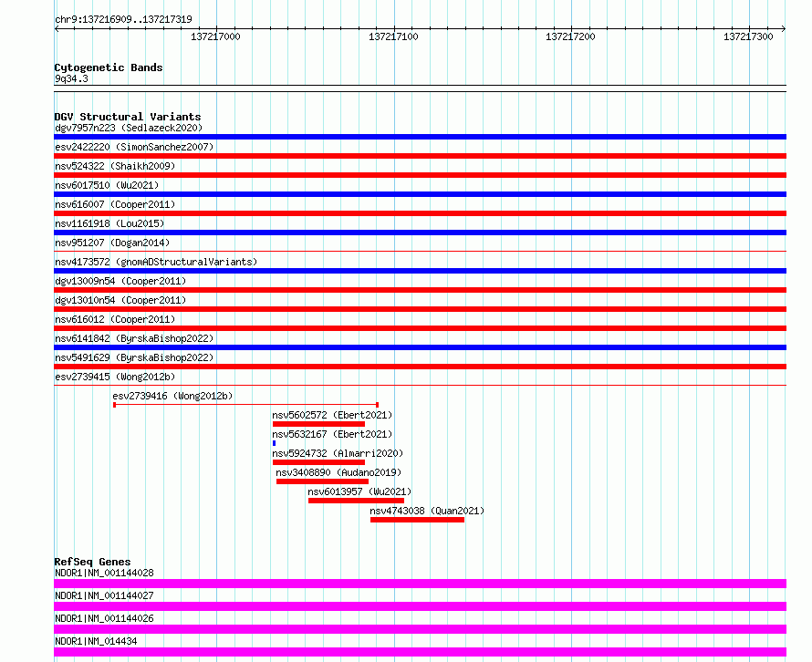The image size is (812, 662).
Task: Click esv2739416 (Wong2012b) variant label
Action: pyautogui.click(x=172, y=396)
